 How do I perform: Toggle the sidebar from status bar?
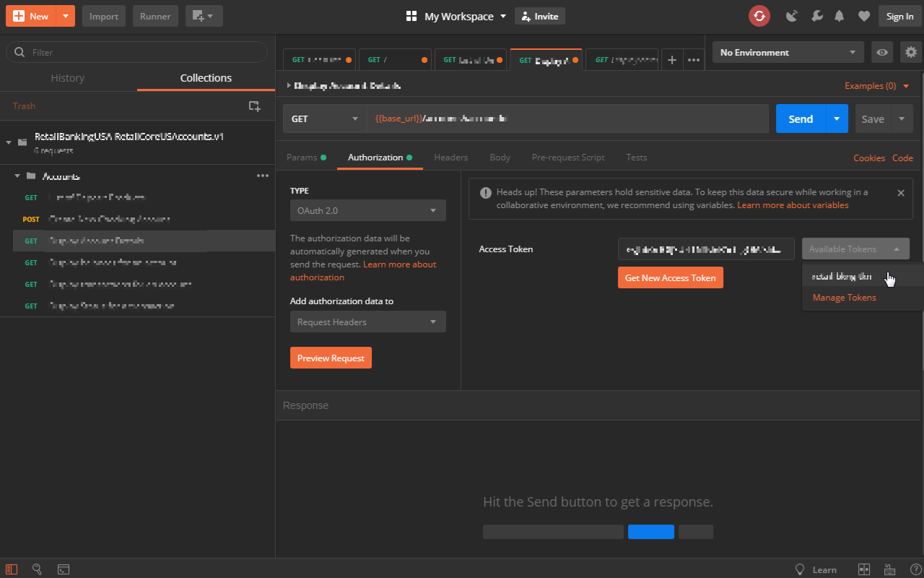pyautogui.click(x=12, y=569)
